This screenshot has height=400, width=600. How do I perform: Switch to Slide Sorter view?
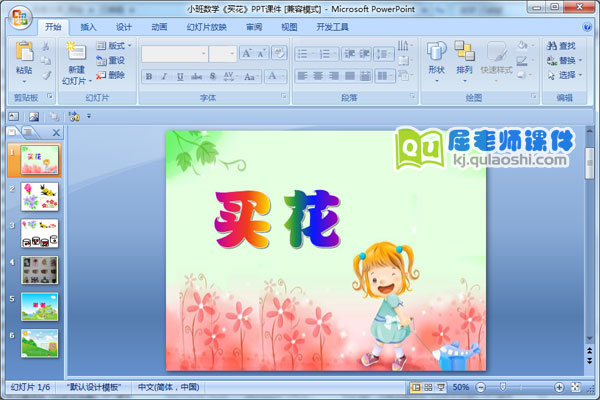(428, 387)
